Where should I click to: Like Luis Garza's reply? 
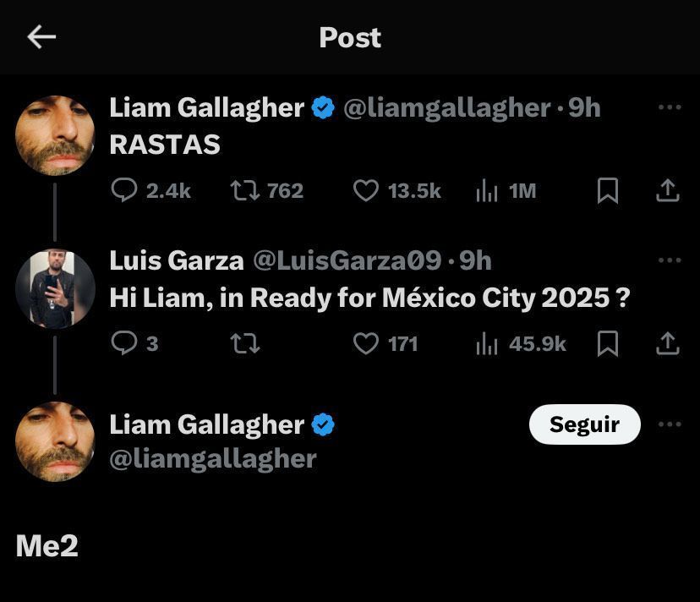[366, 343]
